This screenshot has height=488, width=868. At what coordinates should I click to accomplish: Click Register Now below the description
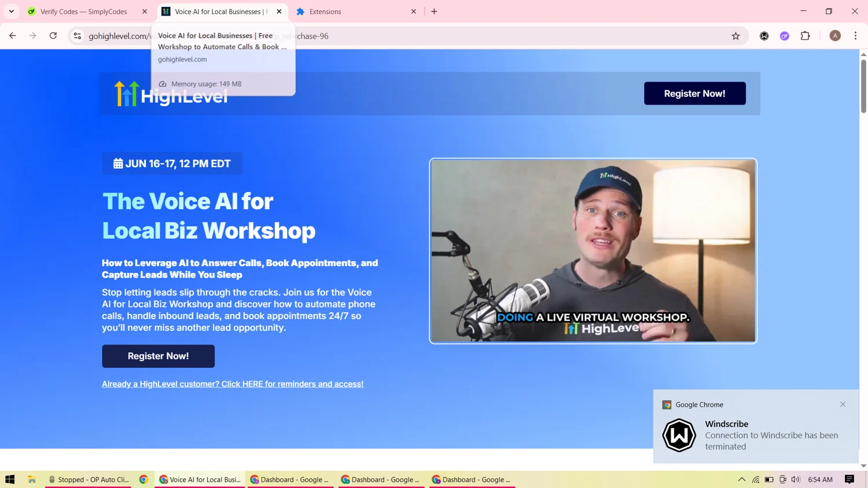158,356
